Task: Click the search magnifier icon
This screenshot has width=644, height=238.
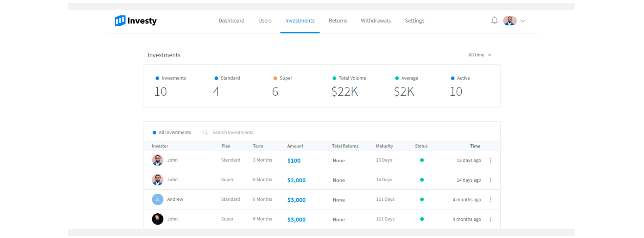Action: [206, 132]
